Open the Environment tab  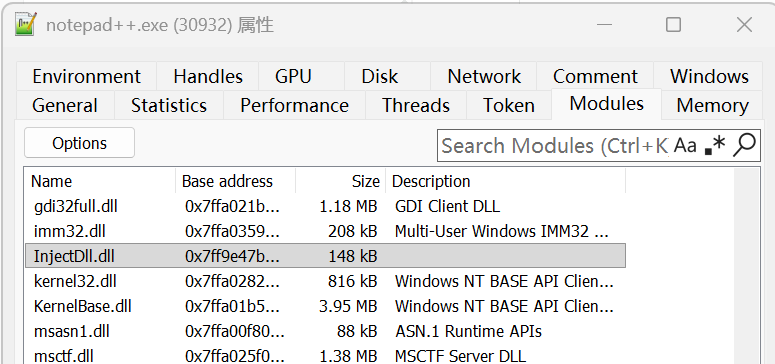coord(86,76)
